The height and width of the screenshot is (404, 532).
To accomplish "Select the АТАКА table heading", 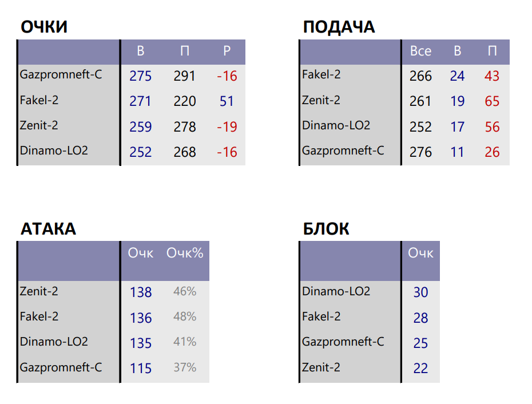I will (48, 229).
